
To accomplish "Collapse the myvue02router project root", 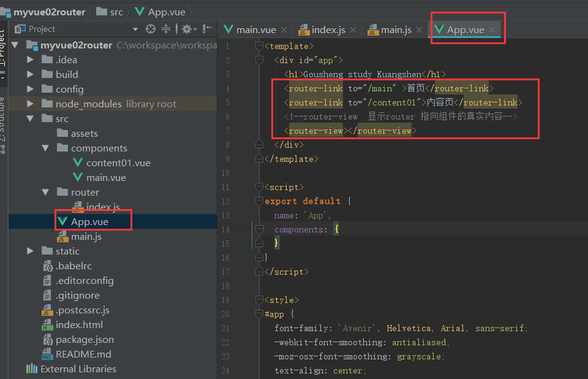I will [x=15, y=45].
